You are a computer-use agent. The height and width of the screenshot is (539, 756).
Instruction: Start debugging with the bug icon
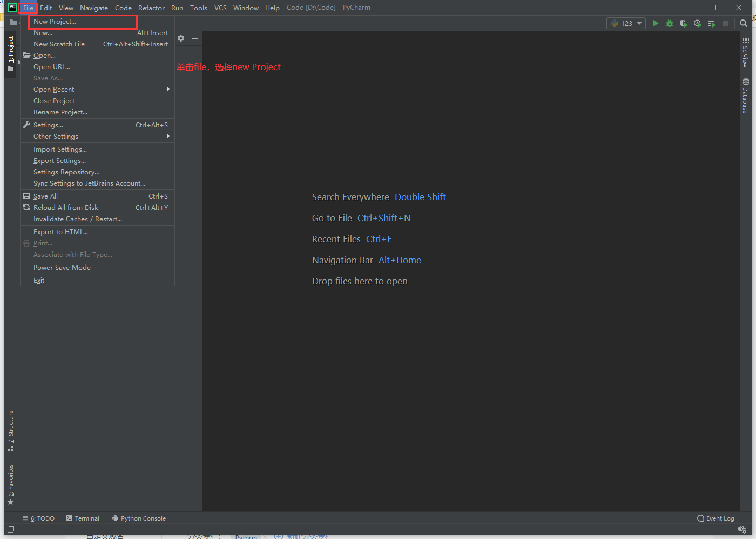pos(670,23)
